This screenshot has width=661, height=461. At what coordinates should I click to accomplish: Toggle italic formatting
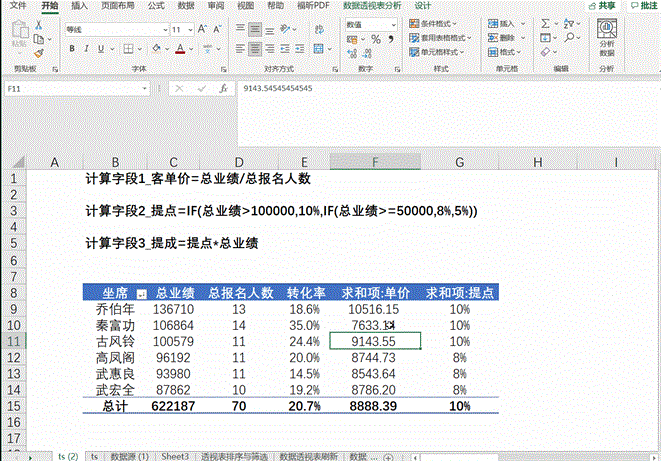coord(84,50)
